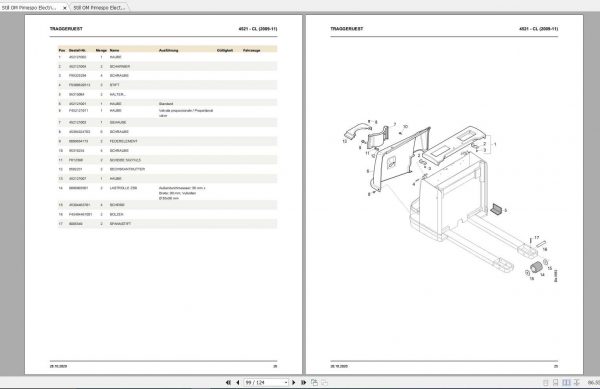Click the Ausführung column header
600x389 pixels.
[168, 50]
